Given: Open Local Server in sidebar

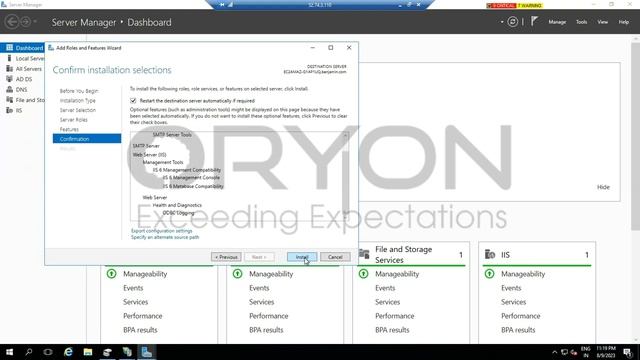Looking at the screenshot, I should click(x=25, y=58).
